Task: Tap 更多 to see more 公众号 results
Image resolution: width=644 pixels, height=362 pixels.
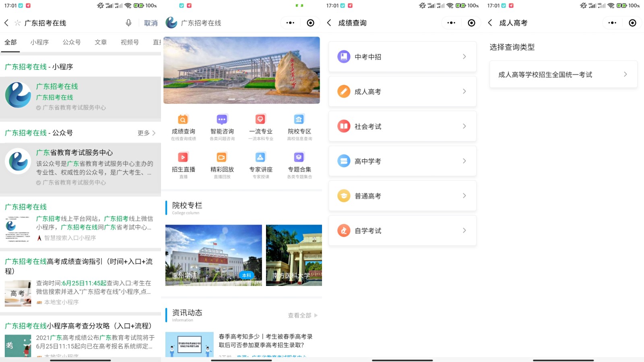Action: coord(147,133)
